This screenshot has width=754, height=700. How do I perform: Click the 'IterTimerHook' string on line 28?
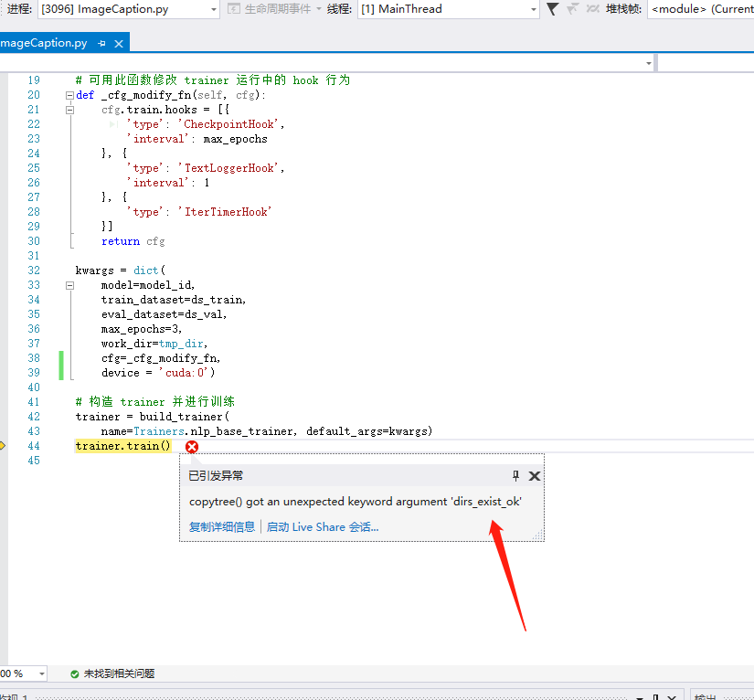point(225,211)
